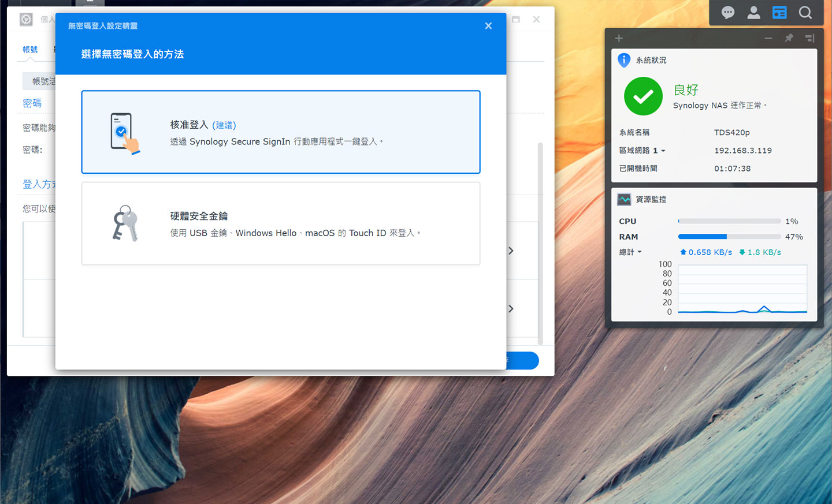Screen dimensions: 832x504
Task: Switch to the 帳號 tab
Action: click(x=30, y=50)
